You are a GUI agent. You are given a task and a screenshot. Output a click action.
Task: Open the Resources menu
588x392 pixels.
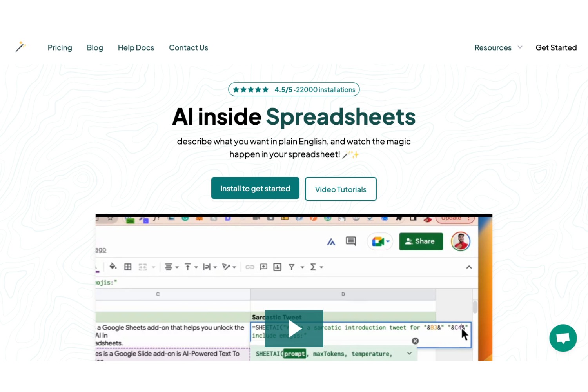(493, 48)
